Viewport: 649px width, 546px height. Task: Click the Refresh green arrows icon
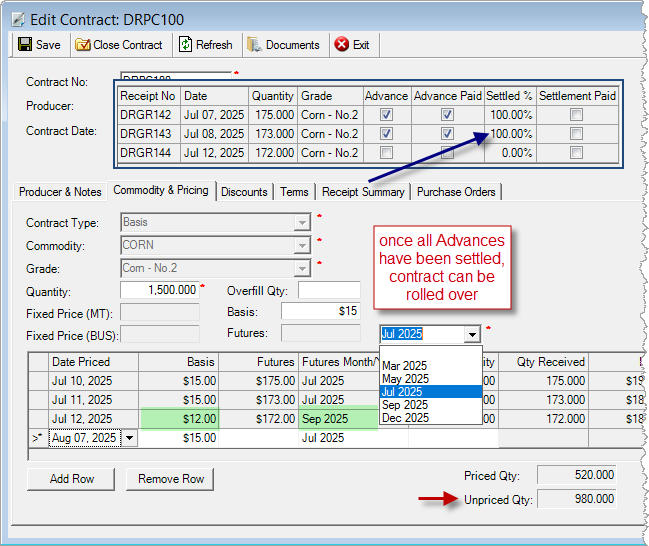point(185,45)
